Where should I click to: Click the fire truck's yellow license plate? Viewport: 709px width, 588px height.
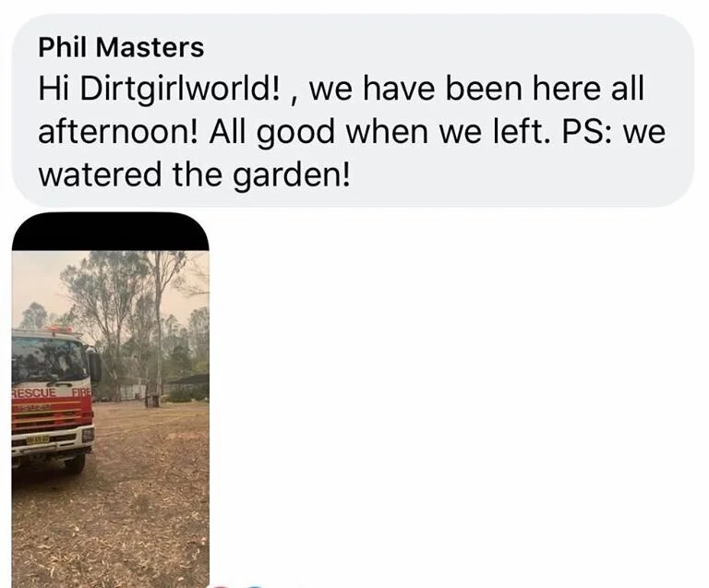[38, 439]
